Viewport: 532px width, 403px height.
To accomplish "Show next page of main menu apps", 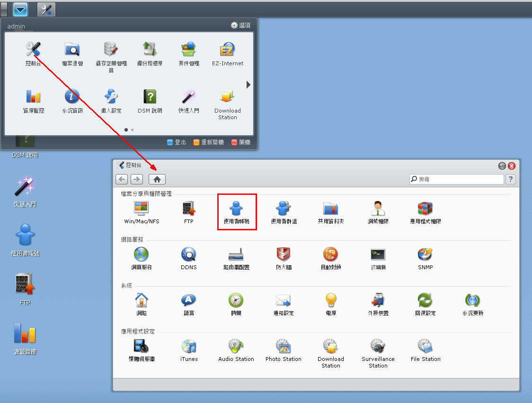I will tap(248, 85).
